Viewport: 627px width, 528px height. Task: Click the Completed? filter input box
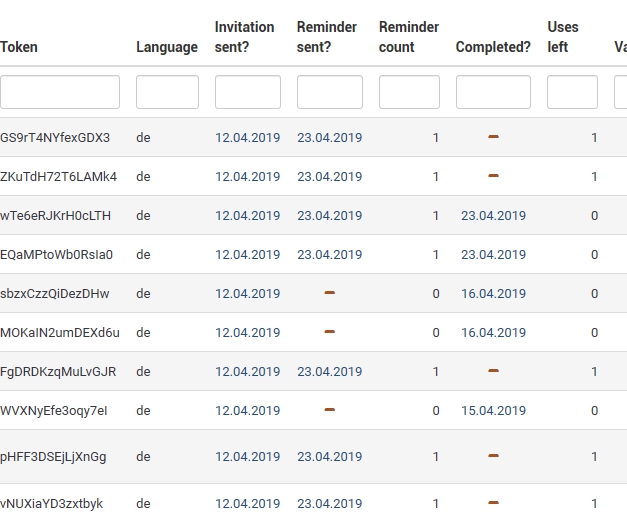(x=493, y=92)
